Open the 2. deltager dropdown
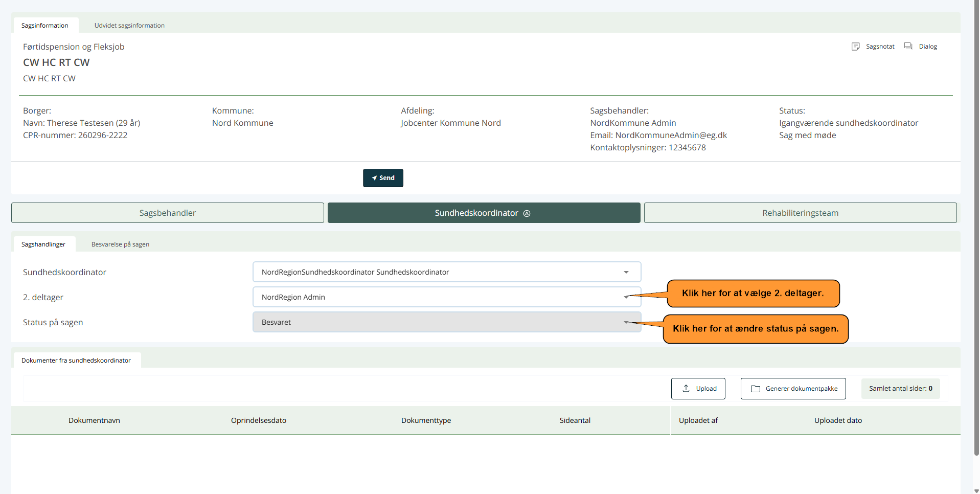 pyautogui.click(x=626, y=297)
